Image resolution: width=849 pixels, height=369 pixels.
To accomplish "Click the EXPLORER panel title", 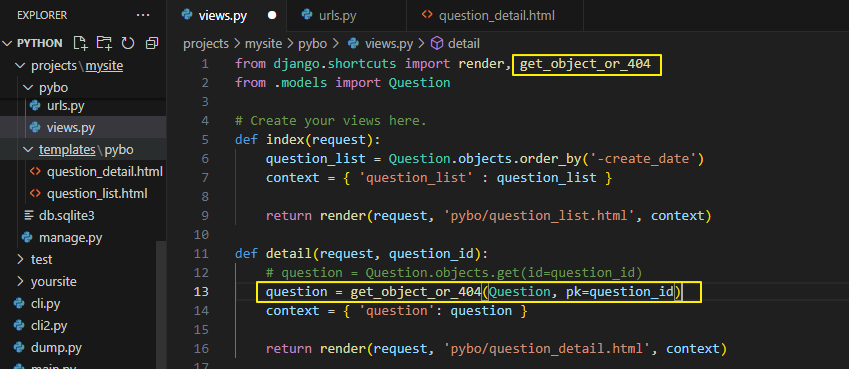I will pyautogui.click(x=42, y=15).
